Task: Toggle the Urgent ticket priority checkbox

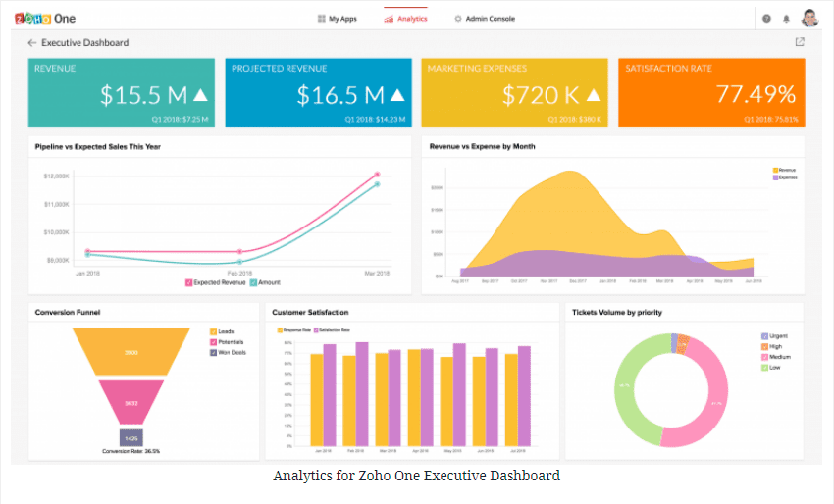Action: [x=766, y=335]
